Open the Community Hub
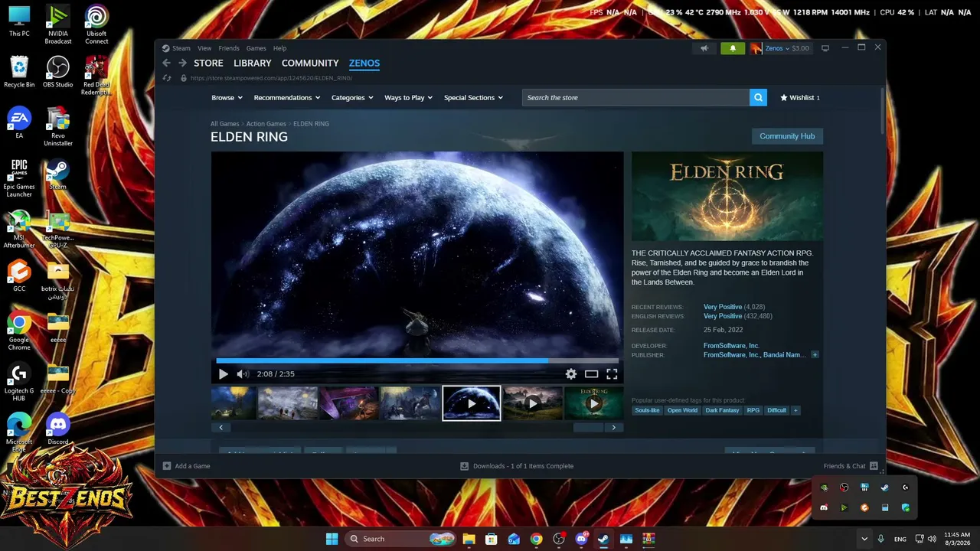Image resolution: width=980 pixels, height=551 pixels. (x=787, y=136)
